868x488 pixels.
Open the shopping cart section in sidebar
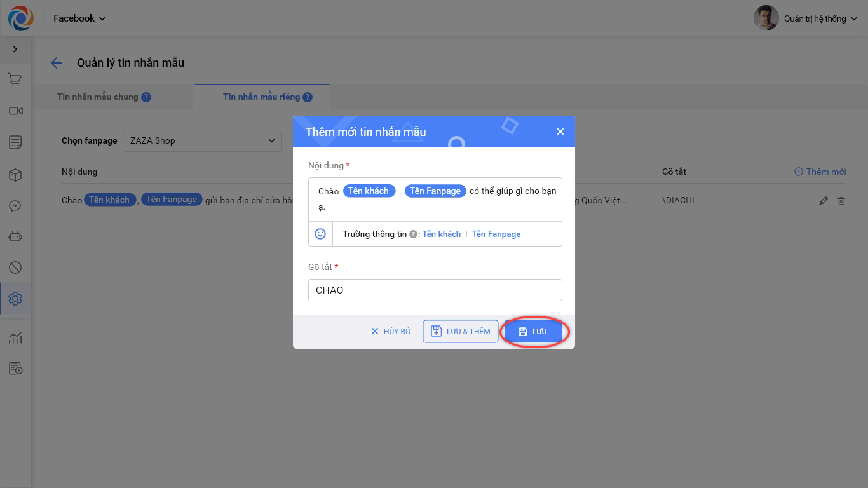[15, 79]
